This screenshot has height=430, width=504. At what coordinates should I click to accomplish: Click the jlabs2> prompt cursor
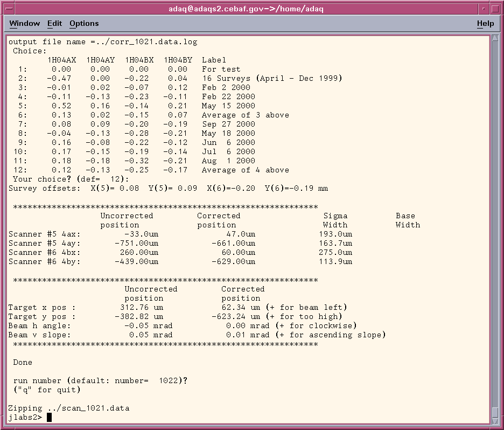click(x=49, y=418)
